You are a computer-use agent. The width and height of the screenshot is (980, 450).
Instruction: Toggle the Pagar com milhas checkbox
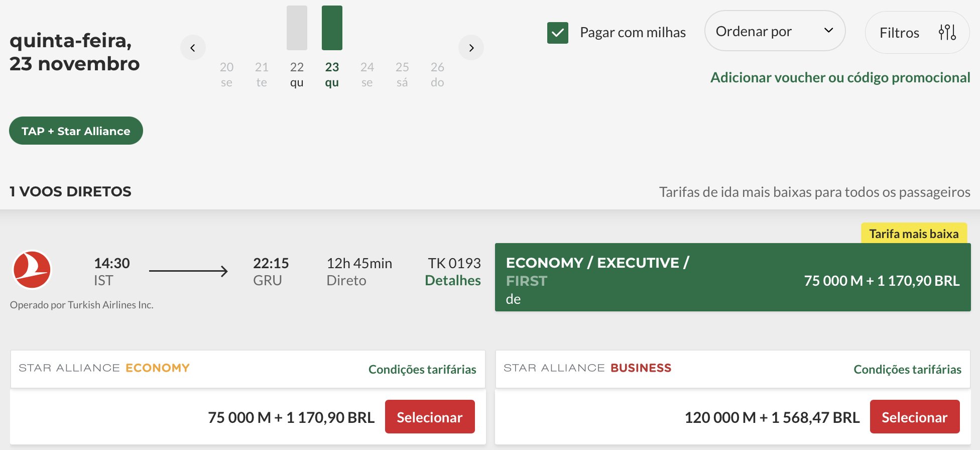pyautogui.click(x=558, y=33)
